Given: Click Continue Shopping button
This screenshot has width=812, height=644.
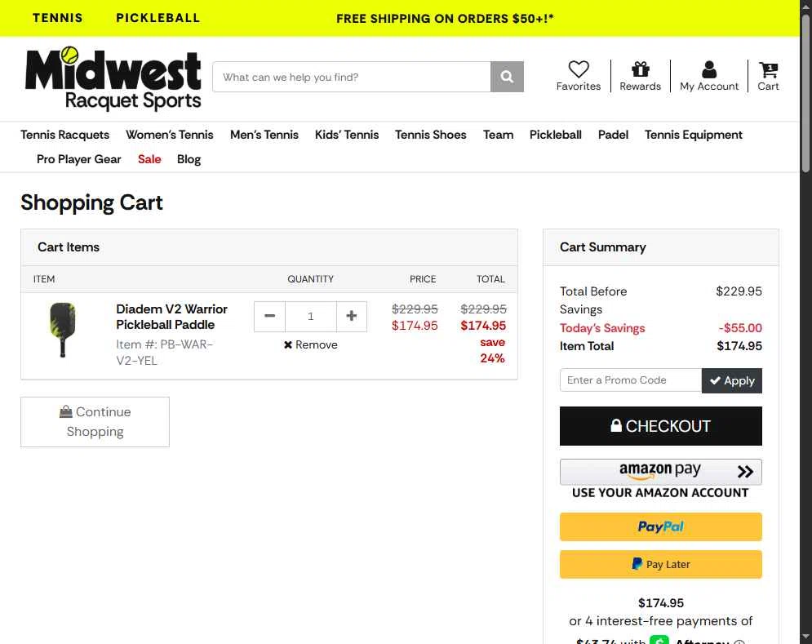Looking at the screenshot, I should 95,422.
